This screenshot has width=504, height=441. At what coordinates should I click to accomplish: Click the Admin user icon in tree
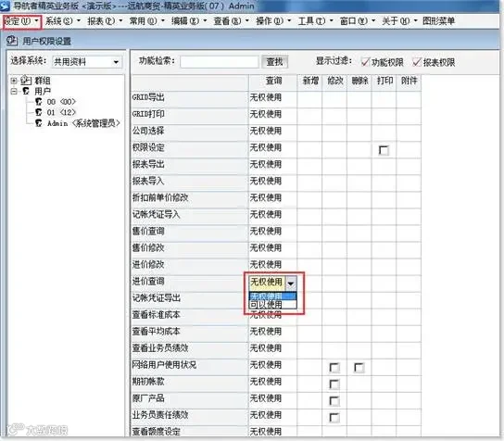[x=39, y=123]
